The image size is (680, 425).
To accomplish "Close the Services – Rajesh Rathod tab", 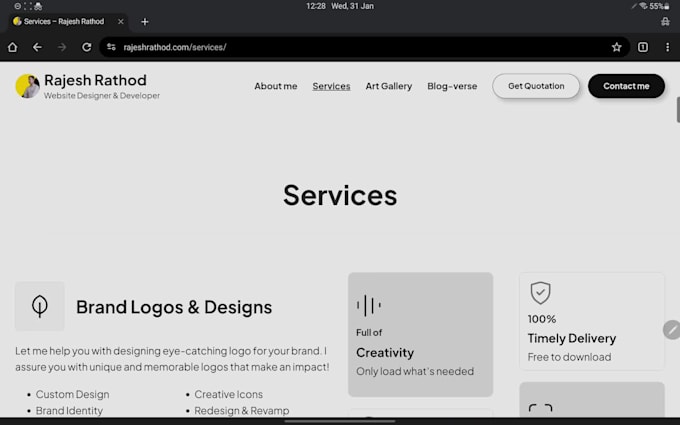I will pyautogui.click(x=121, y=21).
